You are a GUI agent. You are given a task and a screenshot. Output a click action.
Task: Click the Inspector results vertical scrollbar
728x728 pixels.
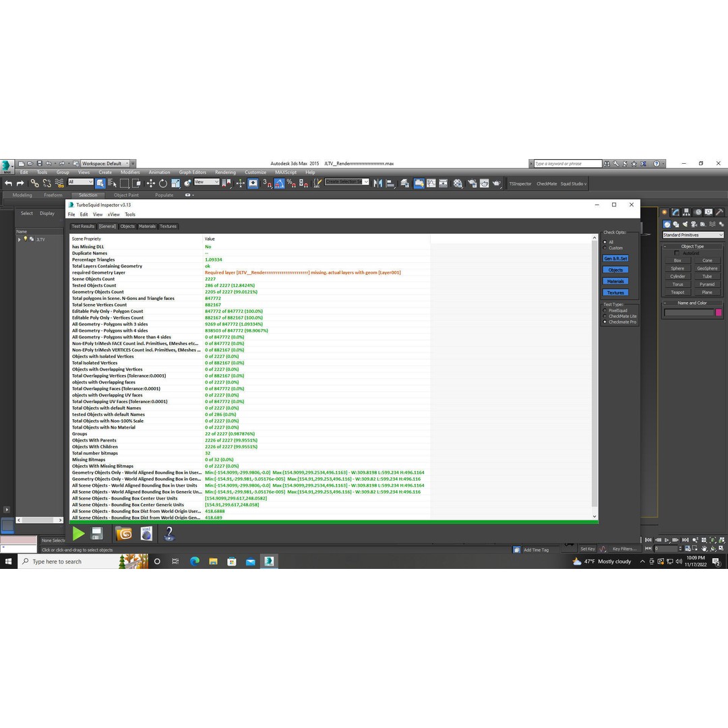[595, 377]
